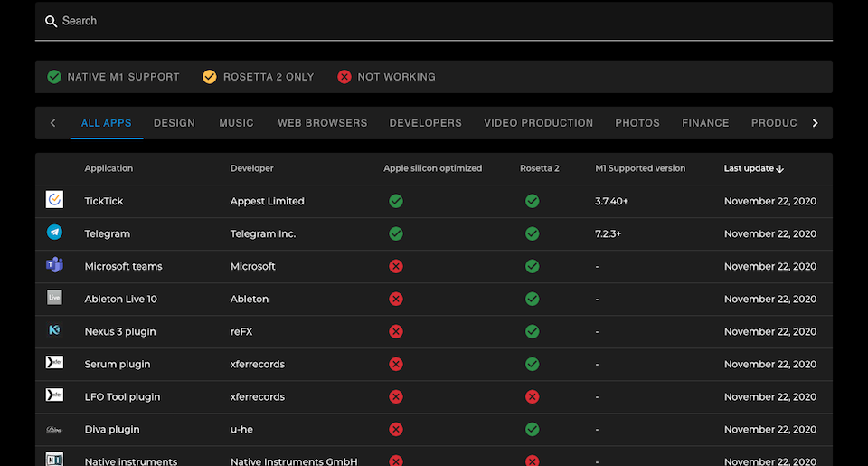The image size is (868, 466).
Task: Open the partially visible Produc tab
Action: (774, 123)
